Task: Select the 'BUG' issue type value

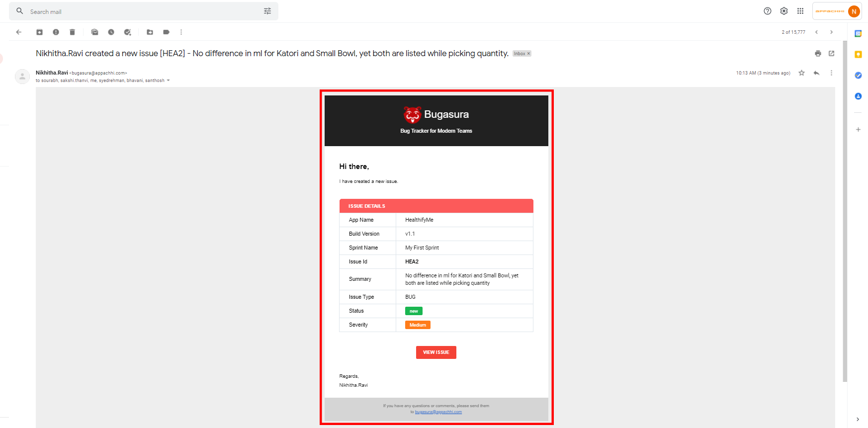Action: tap(410, 297)
